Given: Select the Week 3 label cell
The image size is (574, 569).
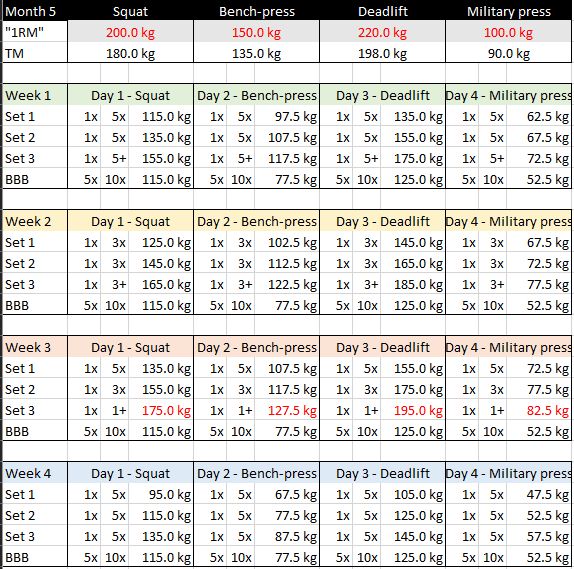Looking at the screenshot, I should 35,347.
